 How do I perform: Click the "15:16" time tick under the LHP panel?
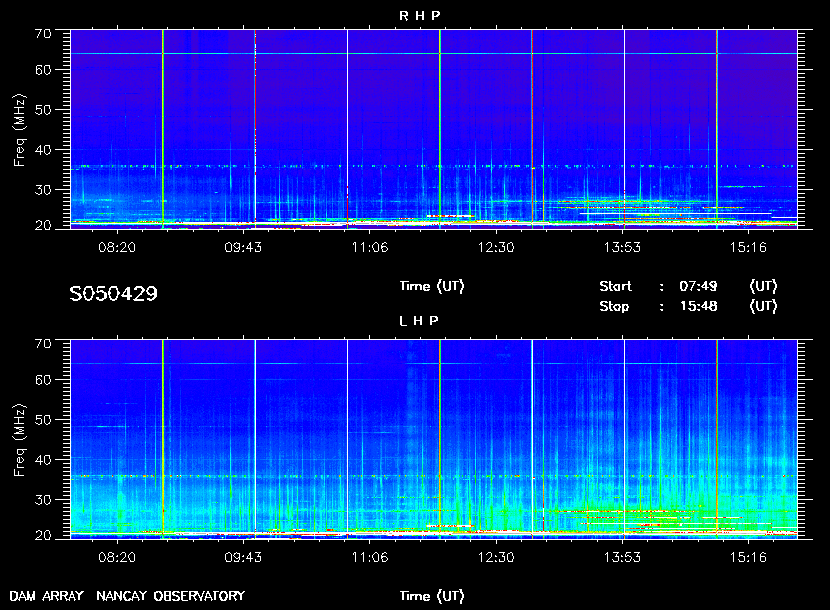click(x=748, y=558)
